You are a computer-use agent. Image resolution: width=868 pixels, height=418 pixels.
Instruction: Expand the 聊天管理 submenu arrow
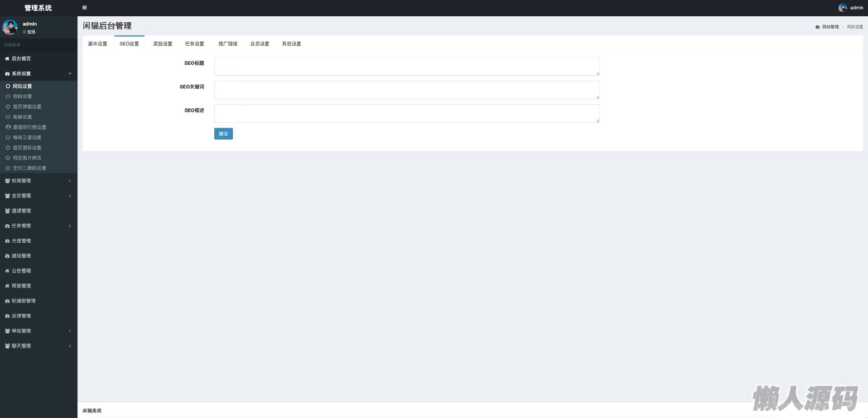tap(70, 346)
